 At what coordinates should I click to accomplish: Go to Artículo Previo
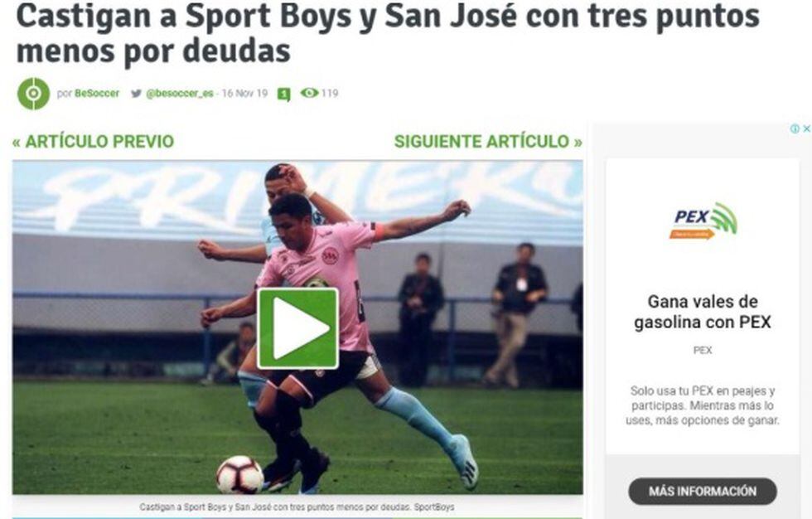pos(93,142)
